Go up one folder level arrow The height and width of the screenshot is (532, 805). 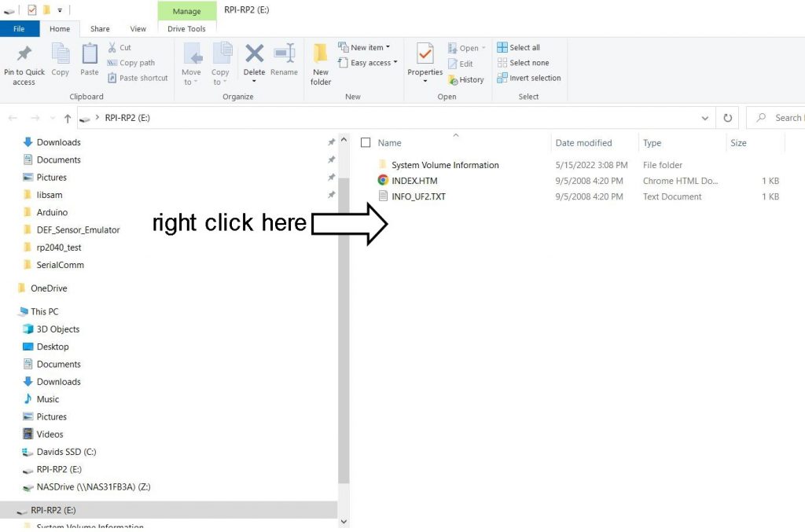[68, 118]
